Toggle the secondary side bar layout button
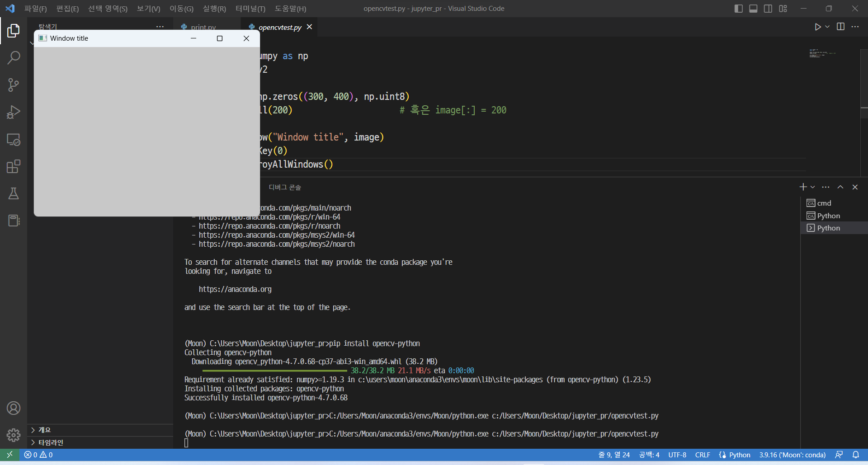868x465 pixels. point(768,9)
